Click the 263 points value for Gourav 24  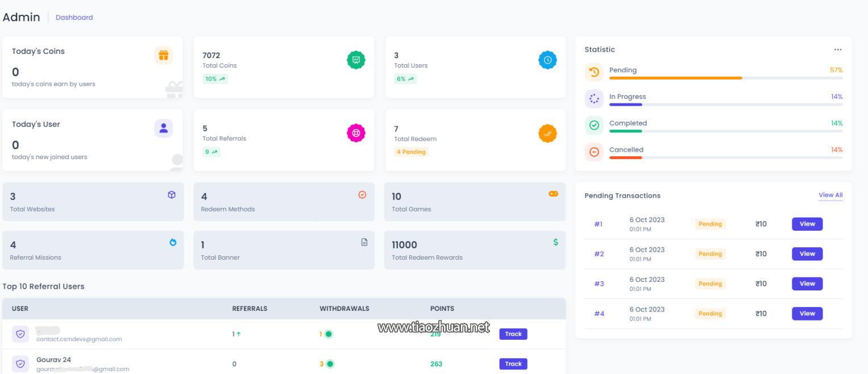(x=436, y=364)
